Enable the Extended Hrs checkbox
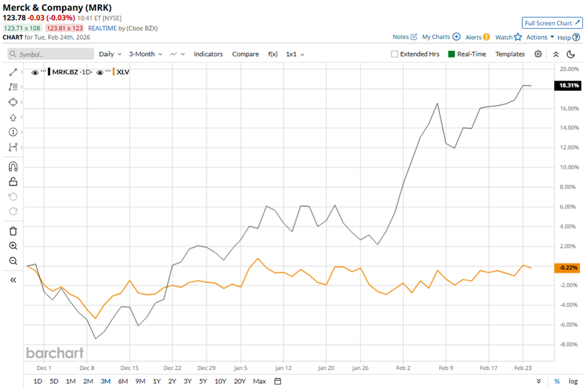 pos(394,54)
